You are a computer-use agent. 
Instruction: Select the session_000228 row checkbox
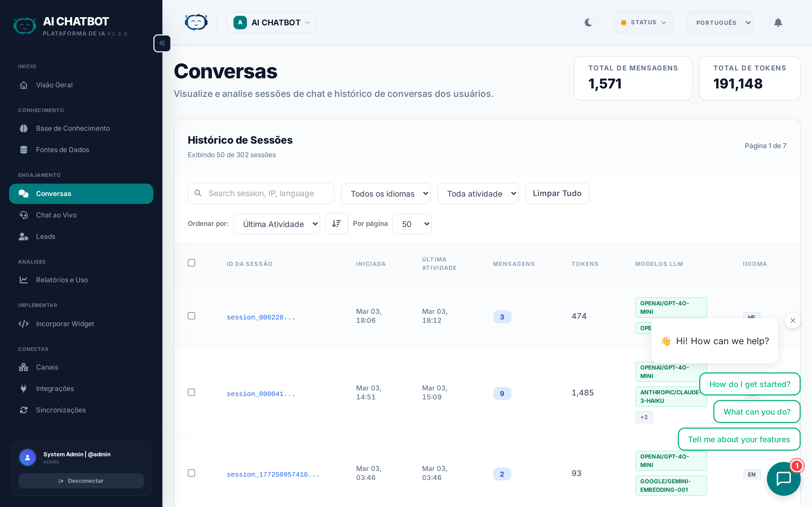[191, 316]
